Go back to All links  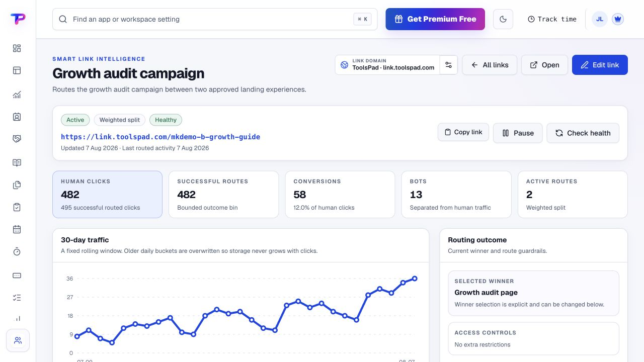tap(490, 65)
